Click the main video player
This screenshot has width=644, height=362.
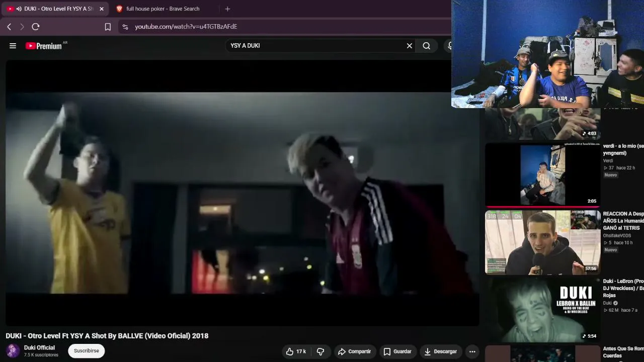(x=243, y=193)
